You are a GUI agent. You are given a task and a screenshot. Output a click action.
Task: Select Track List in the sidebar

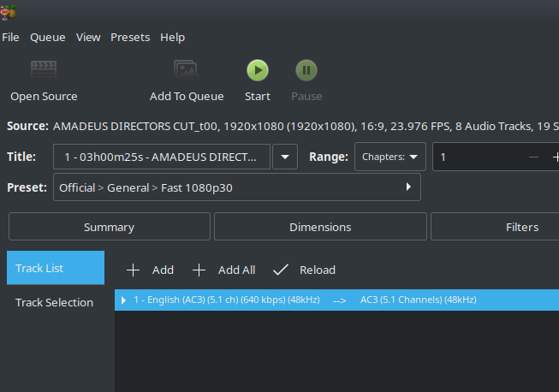(56, 268)
